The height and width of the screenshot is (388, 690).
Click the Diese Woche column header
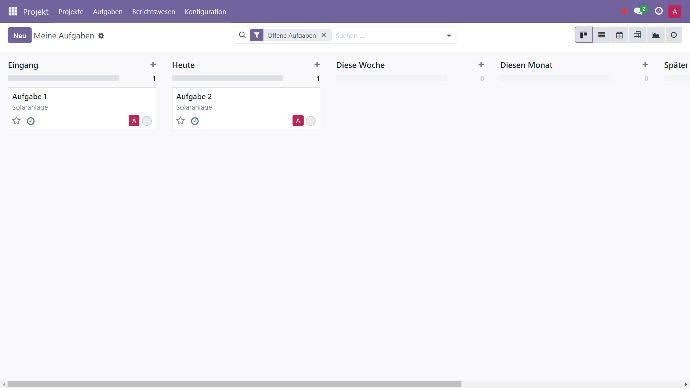(360, 65)
